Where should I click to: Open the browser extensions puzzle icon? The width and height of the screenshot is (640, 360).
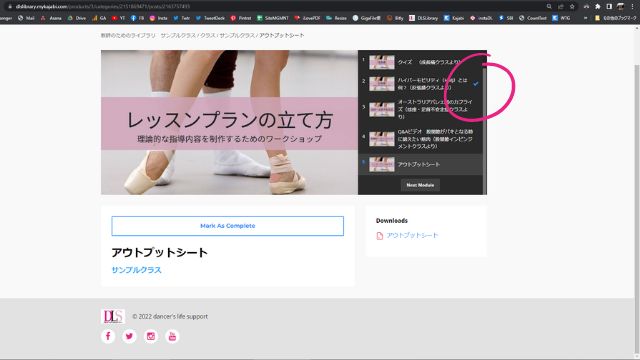[598, 7]
